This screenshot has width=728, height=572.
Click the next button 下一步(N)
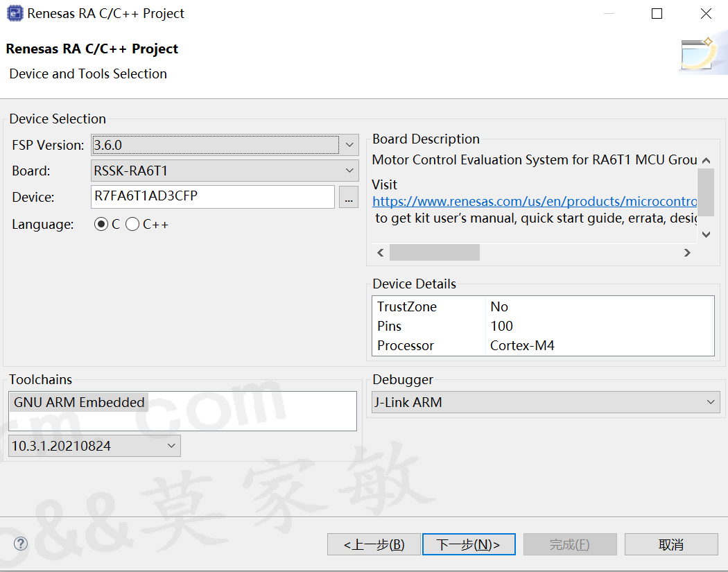click(469, 544)
